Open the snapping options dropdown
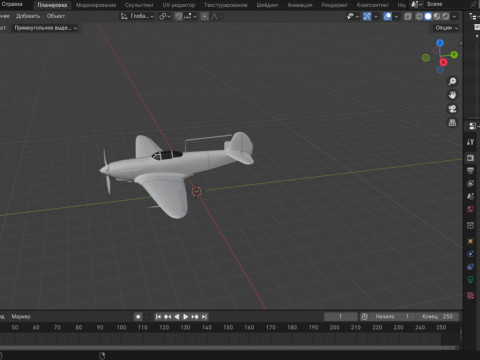 point(190,16)
